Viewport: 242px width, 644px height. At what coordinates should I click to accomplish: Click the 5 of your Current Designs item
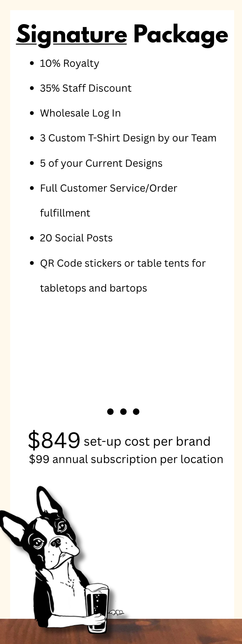[x=101, y=164]
